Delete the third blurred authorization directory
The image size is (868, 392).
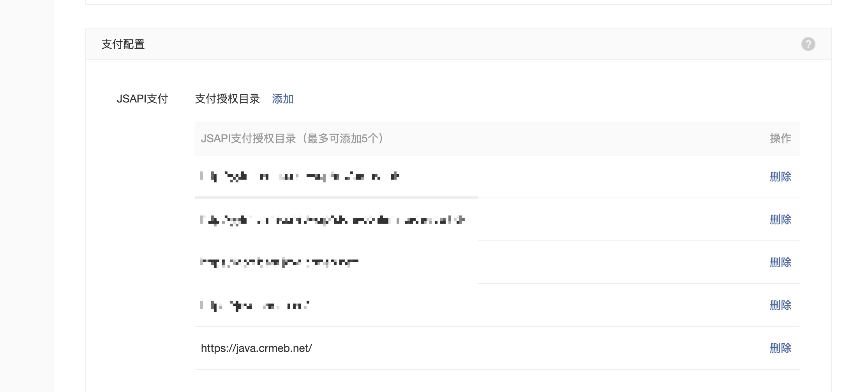click(x=780, y=262)
